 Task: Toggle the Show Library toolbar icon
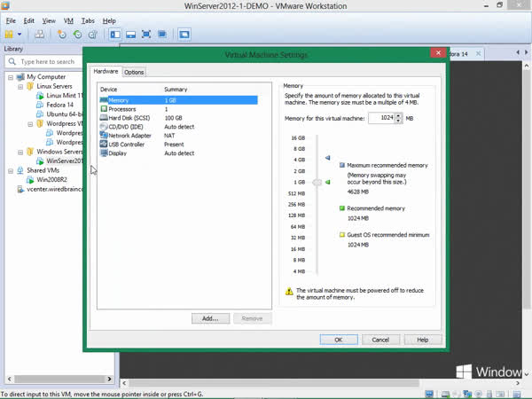[115, 35]
